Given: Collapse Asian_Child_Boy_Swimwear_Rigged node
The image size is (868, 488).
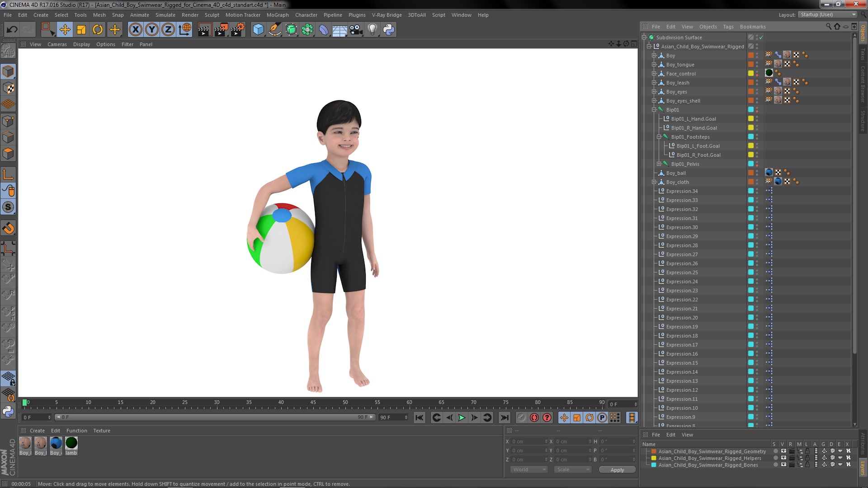Looking at the screenshot, I should pyautogui.click(x=649, y=47).
